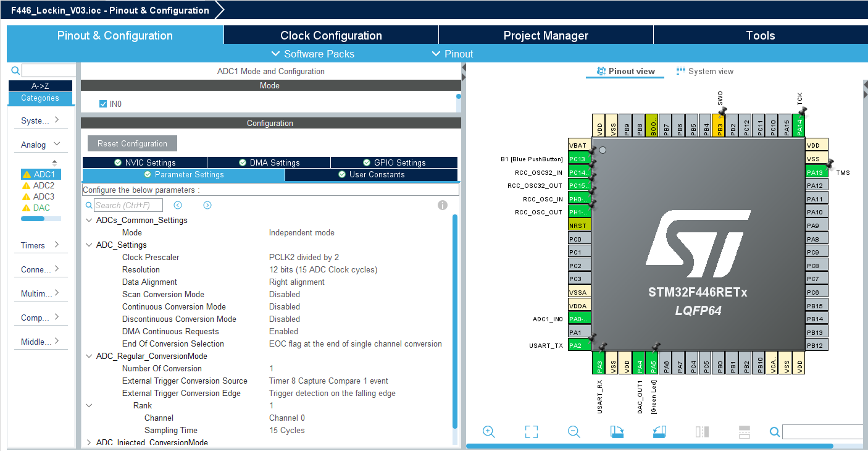The image size is (868, 451).
Task: Rotate chip clockwise icon in bottom toolbar
Action: coord(617,432)
